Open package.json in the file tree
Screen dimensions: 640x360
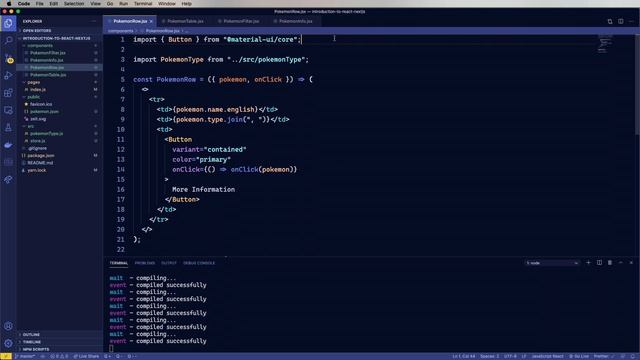pos(60,156)
